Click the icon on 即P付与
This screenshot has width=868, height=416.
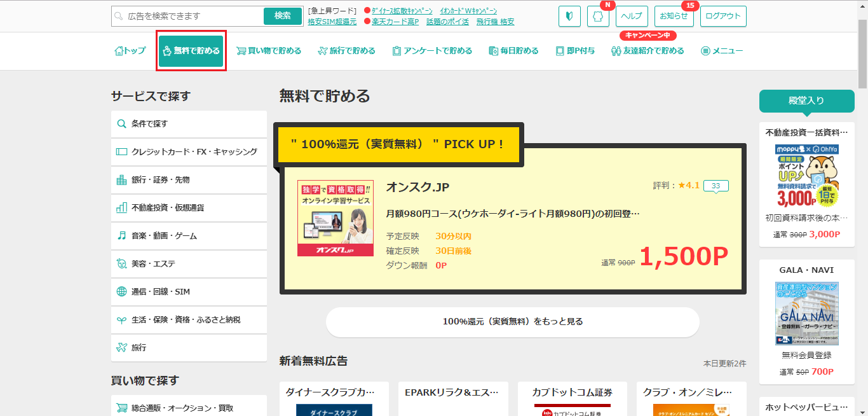(x=560, y=51)
